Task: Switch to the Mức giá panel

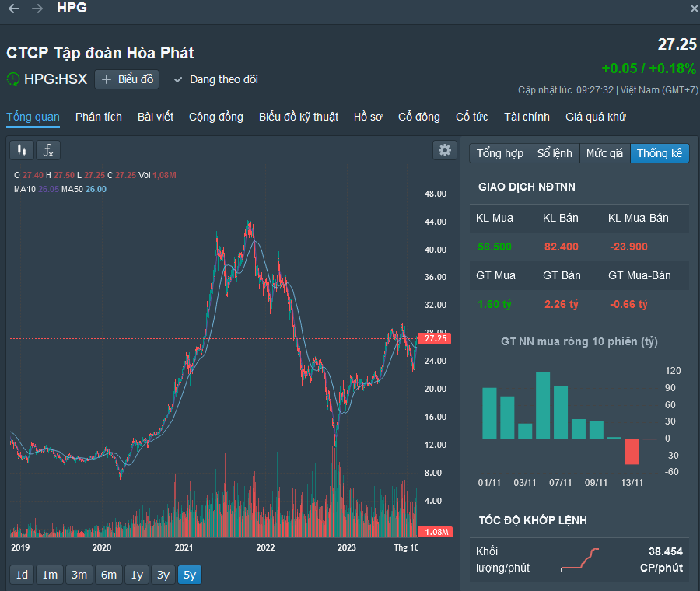Action: 604,153
